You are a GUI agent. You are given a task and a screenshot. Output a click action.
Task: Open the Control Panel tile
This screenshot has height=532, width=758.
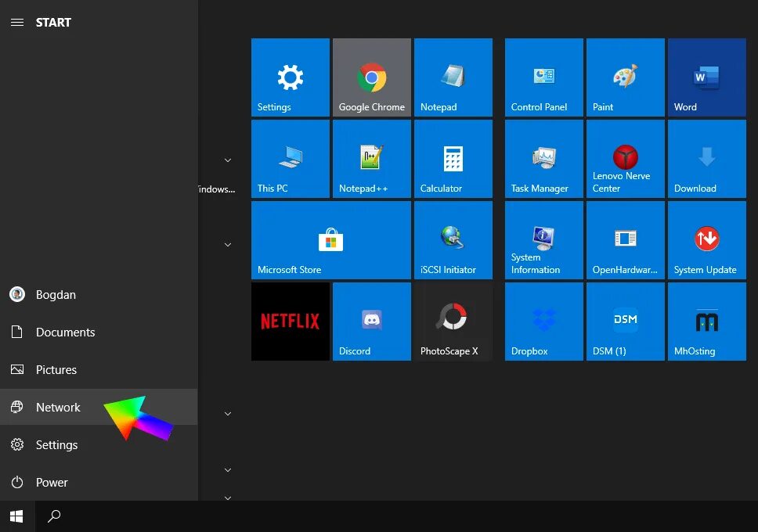pos(544,77)
